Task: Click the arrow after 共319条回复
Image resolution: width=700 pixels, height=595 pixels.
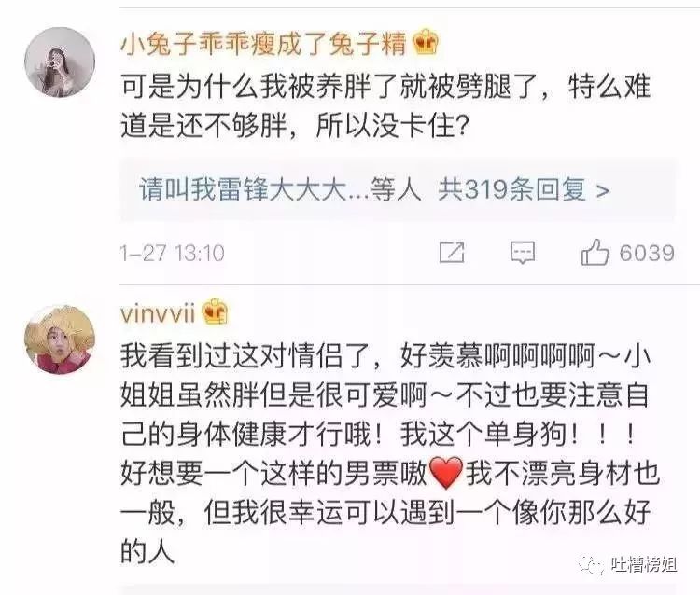Action: (603, 191)
